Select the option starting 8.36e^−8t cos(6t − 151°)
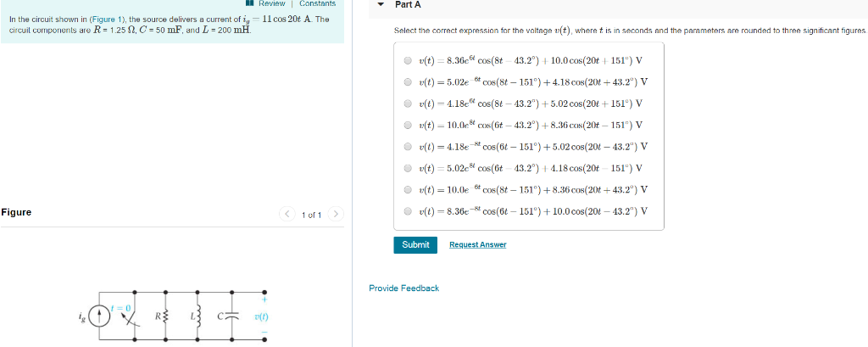 tap(408, 211)
